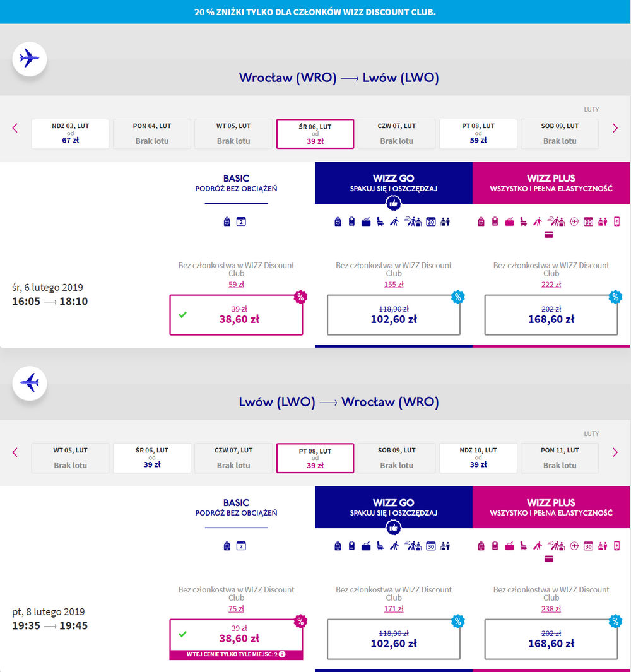Click backpack icon in outbound WIZZ PLUS

click(x=481, y=221)
